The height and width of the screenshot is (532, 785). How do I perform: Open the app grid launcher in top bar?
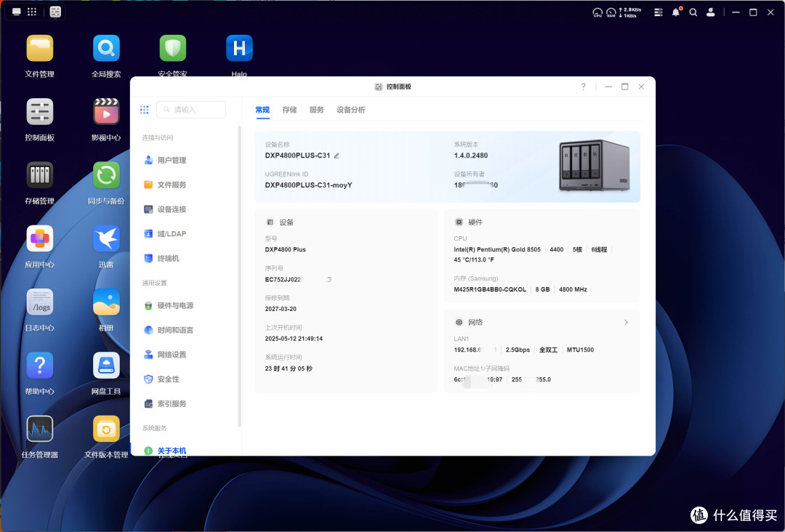tap(32, 12)
